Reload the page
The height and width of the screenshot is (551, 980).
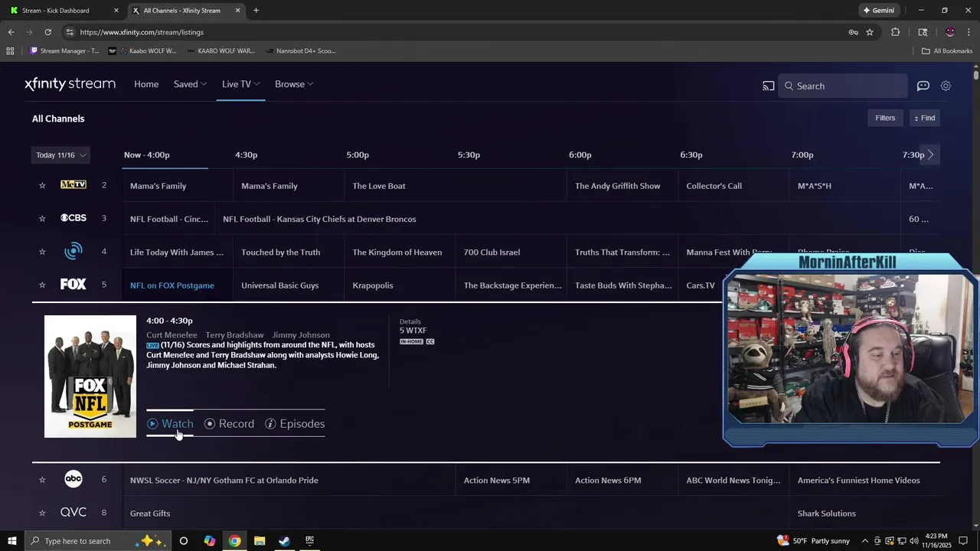(x=47, y=32)
